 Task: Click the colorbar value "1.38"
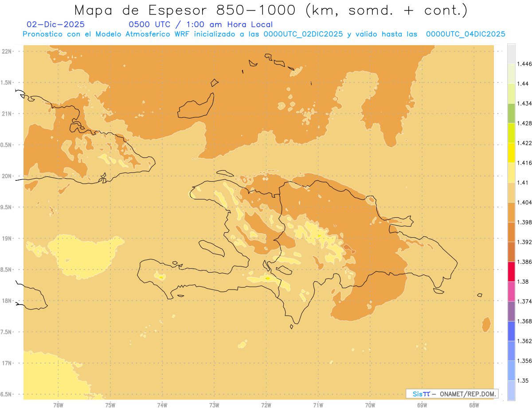click(x=522, y=282)
